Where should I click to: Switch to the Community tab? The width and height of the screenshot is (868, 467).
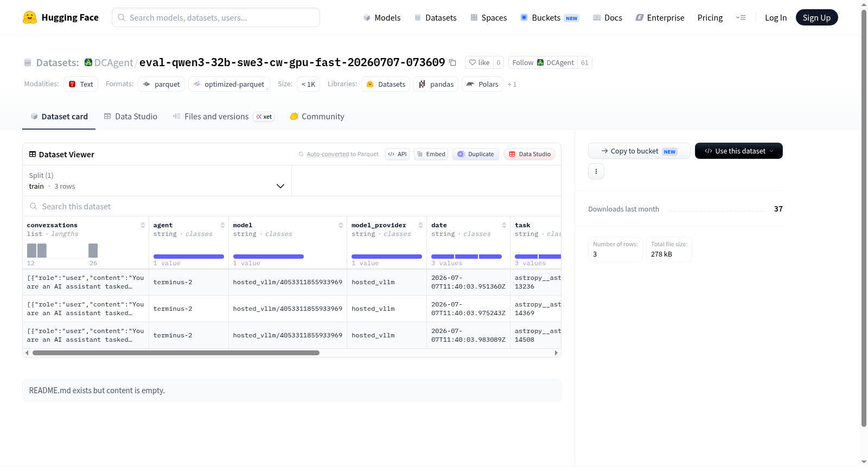tap(317, 117)
